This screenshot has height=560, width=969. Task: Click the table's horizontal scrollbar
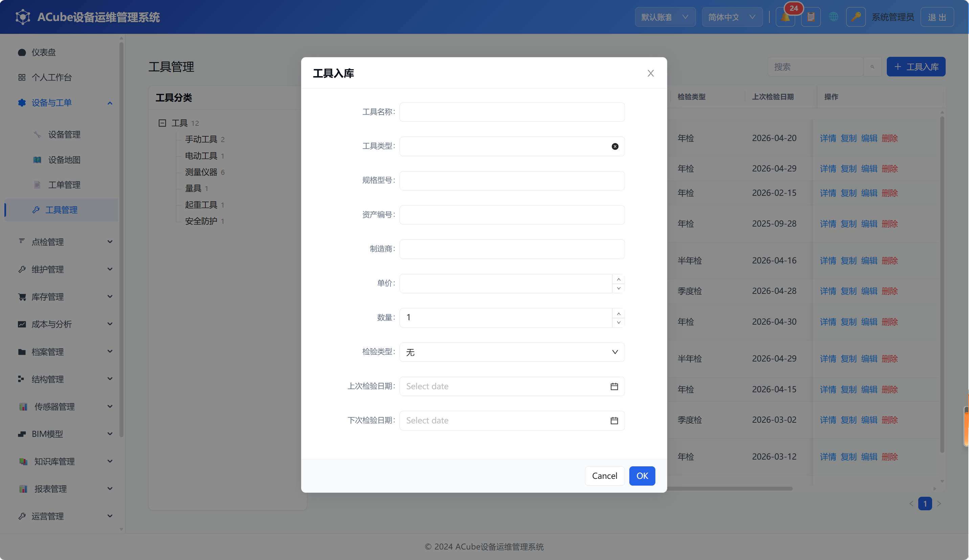(x=730, y=489)
